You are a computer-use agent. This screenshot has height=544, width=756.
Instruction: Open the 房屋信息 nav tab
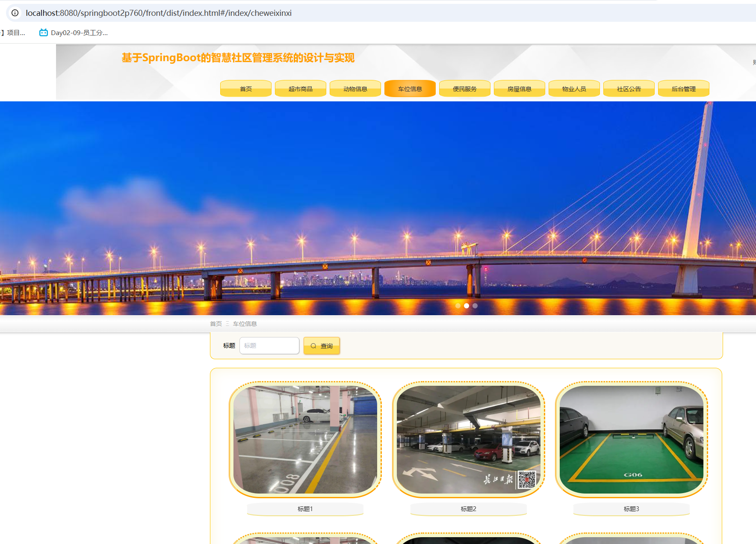tap(520, 89)
